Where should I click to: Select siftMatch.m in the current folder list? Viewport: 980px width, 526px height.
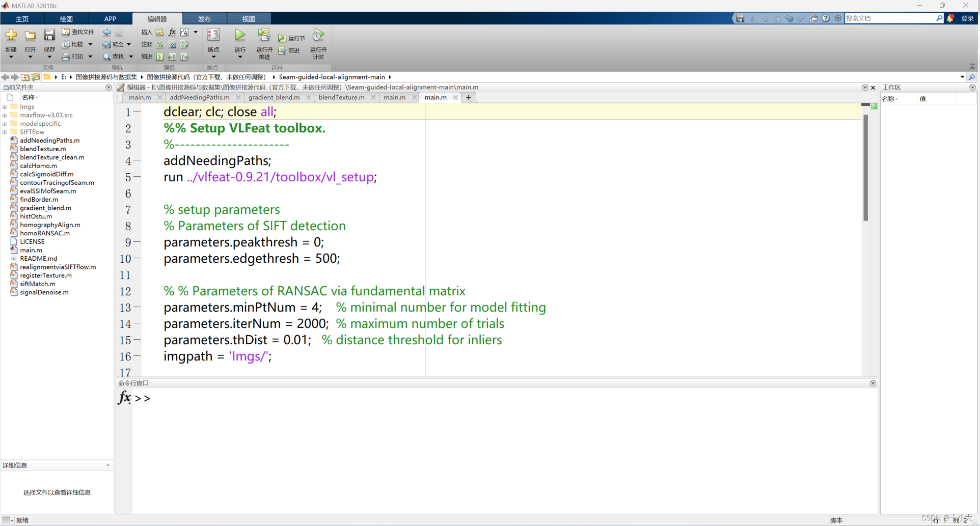coord(38,284)
